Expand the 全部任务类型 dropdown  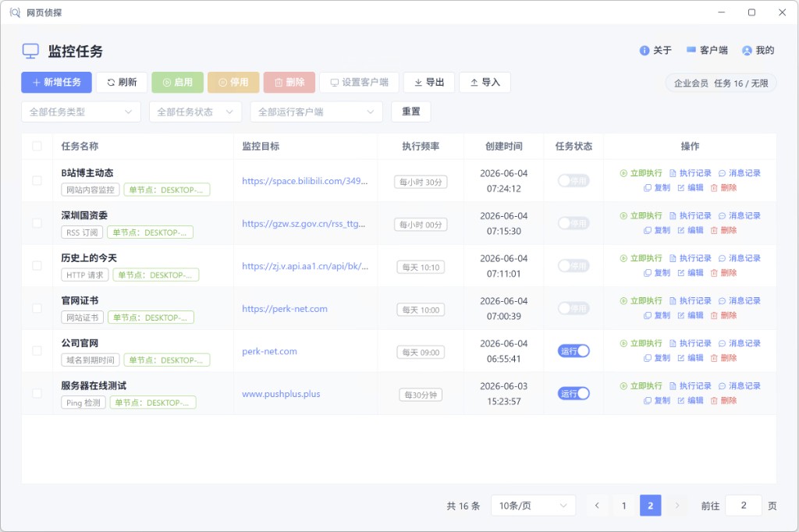[81, 112]
